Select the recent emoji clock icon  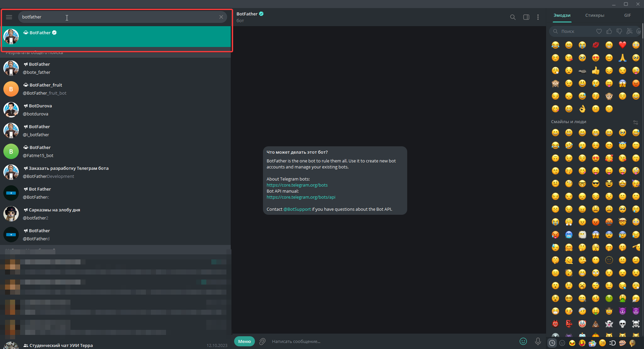pyautogui.click(x=552, y=343)
